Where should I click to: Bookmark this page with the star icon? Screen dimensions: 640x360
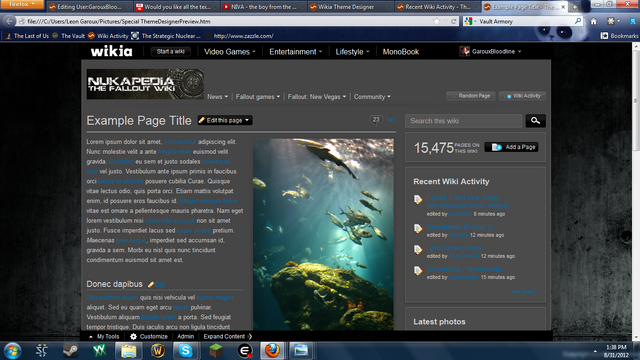437,21
